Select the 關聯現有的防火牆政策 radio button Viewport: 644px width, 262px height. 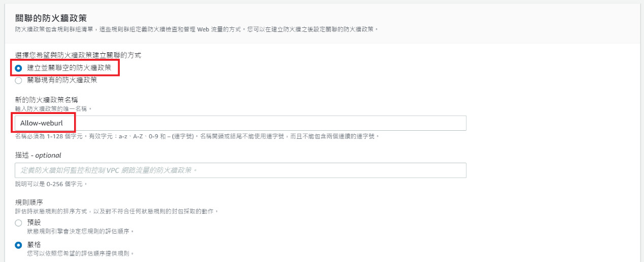(x=19, y=80)
